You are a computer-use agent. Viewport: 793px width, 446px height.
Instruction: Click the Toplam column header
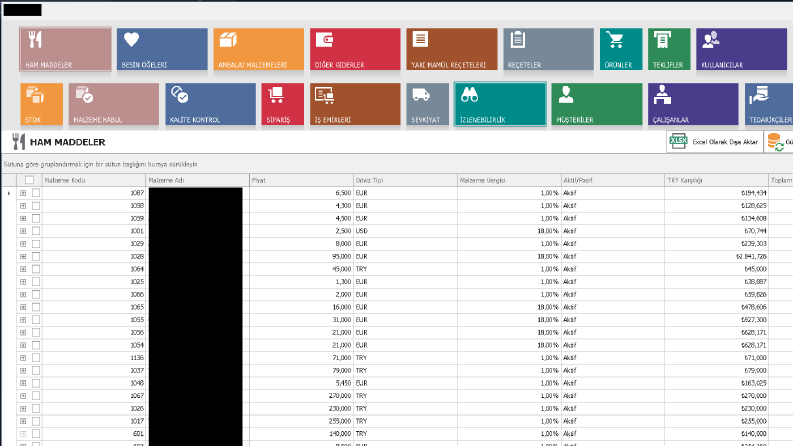point(780,180)
